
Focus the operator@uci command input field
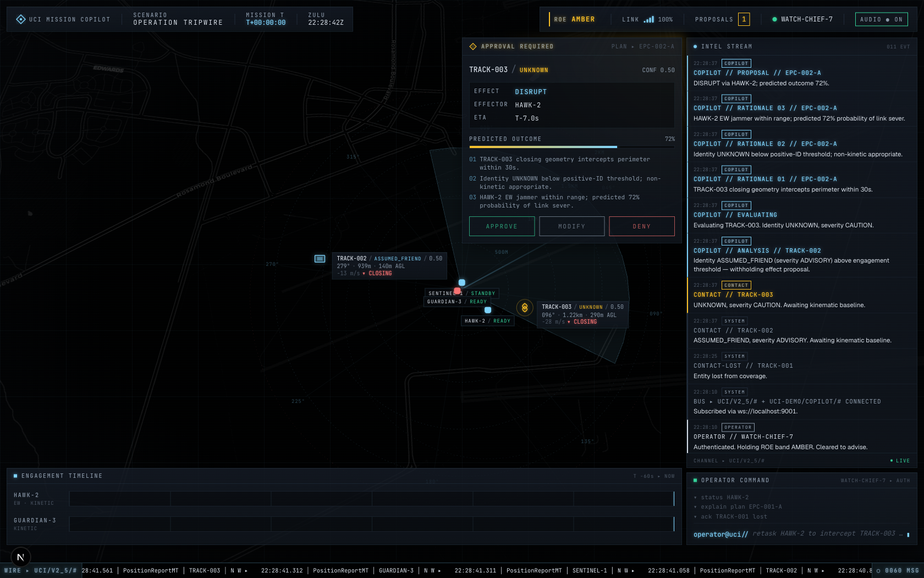coord(801,534)
